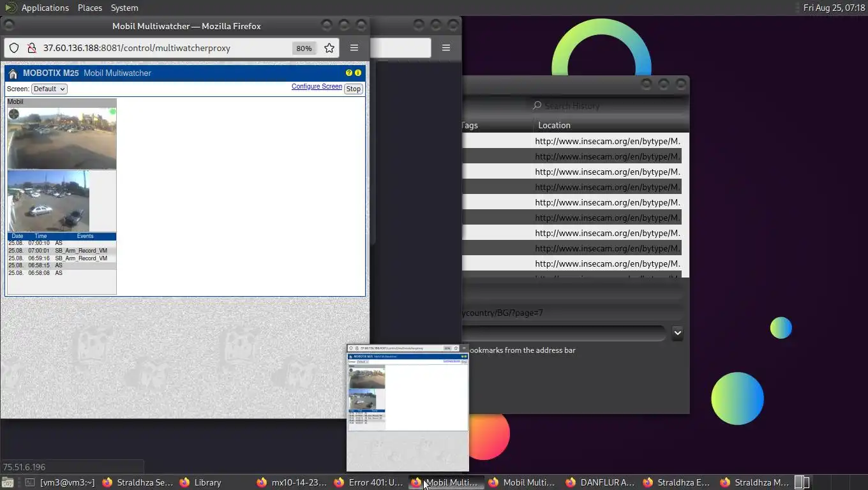
Task: Switch to Straldhza M... taskbar item
Action: (756, 482)
